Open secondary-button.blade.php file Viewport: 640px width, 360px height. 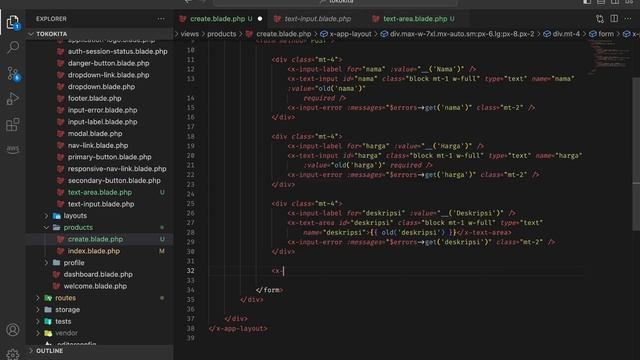pos(114,180)
